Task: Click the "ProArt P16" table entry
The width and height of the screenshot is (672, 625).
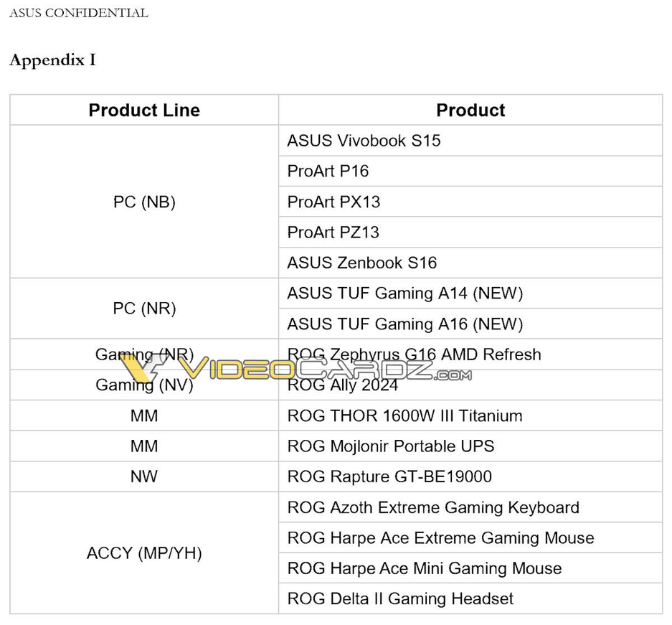Action: [328, 171]
